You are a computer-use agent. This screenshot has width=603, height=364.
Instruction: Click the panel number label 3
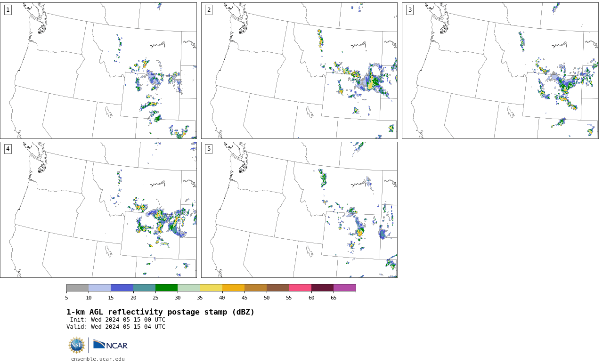coord(409,10)
